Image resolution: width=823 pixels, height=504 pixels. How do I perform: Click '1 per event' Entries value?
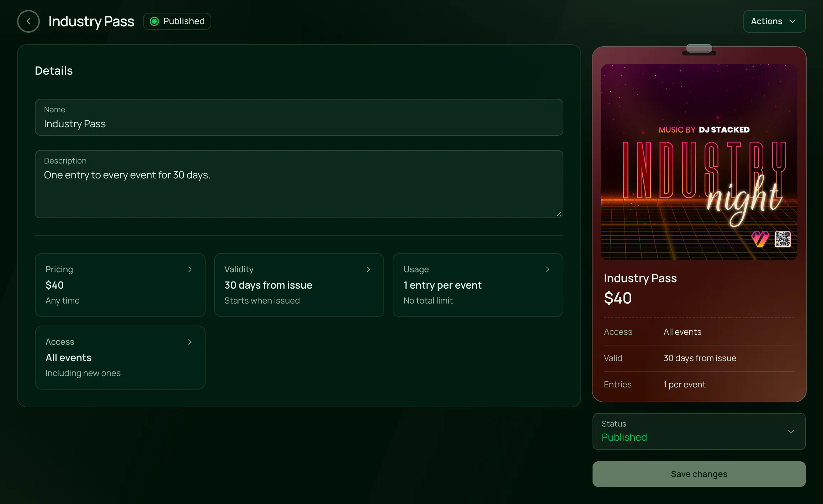[684, 385]
